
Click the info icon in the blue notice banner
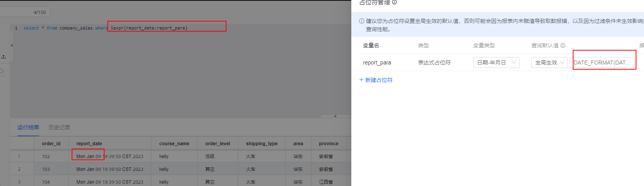pyautogui.click(x=361, y=21)
